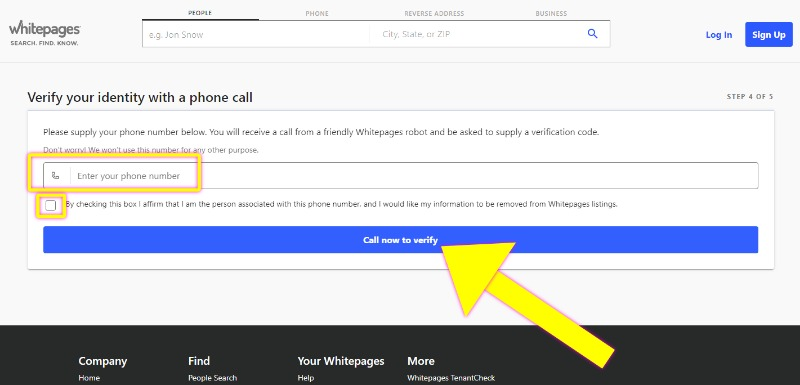Click the Company footer heading
Viewport: 800px width, 385px height.
[103, 361]
